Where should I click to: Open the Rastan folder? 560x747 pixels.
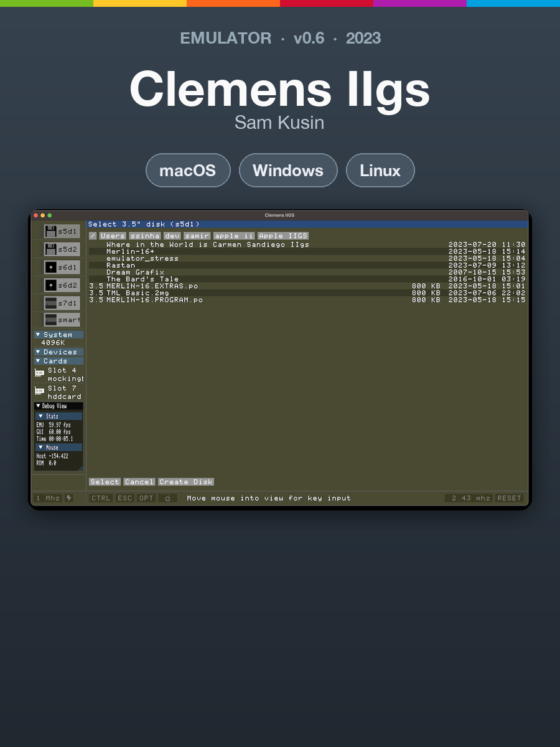click(307, 265)
